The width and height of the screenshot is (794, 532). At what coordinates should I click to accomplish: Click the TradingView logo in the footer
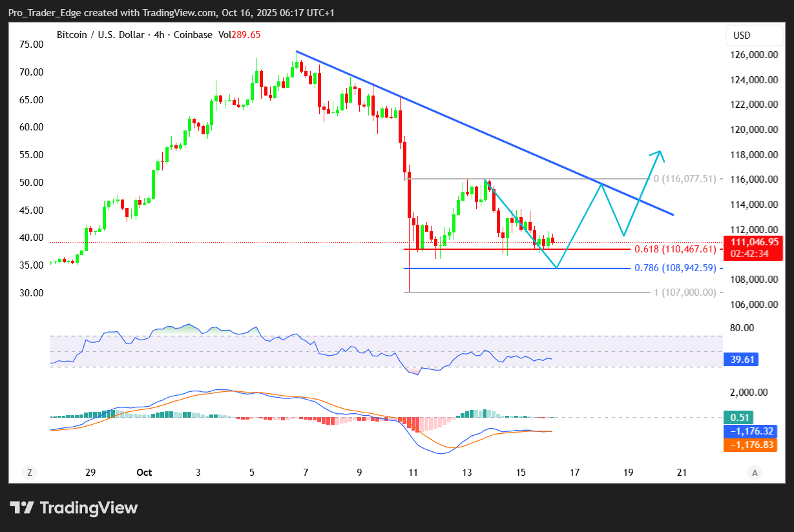pos(74,507)
